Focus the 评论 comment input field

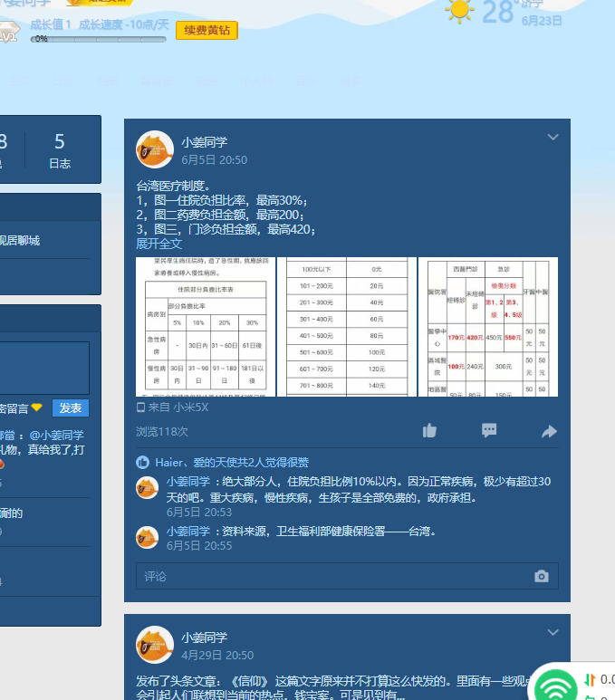347,576
